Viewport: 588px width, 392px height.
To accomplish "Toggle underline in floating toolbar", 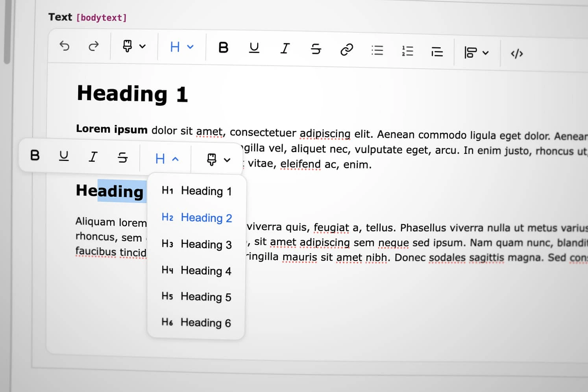I will [x=64, y=156].
